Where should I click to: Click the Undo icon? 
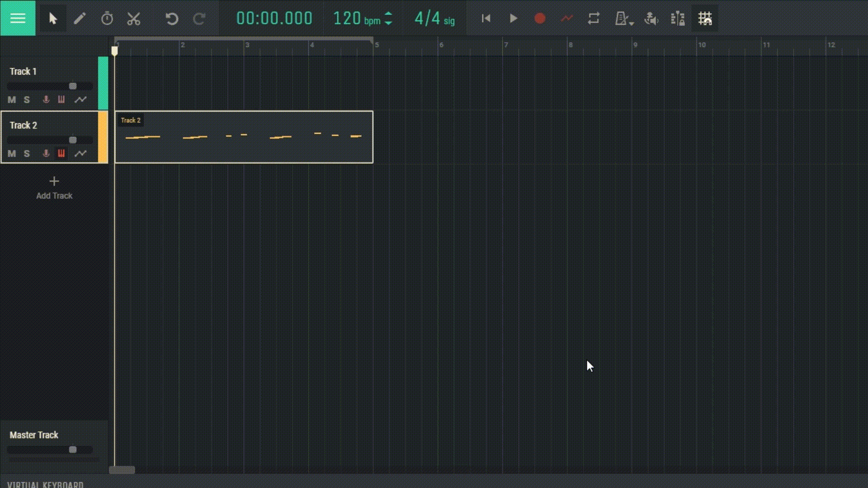171,19
